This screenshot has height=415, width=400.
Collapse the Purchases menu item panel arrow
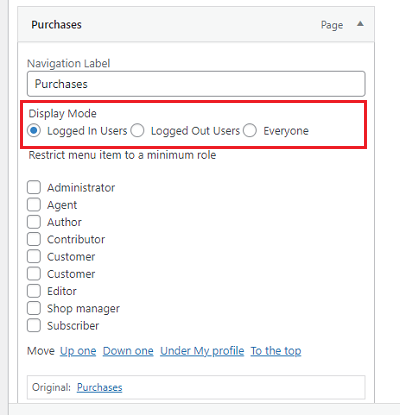[360, 24]
